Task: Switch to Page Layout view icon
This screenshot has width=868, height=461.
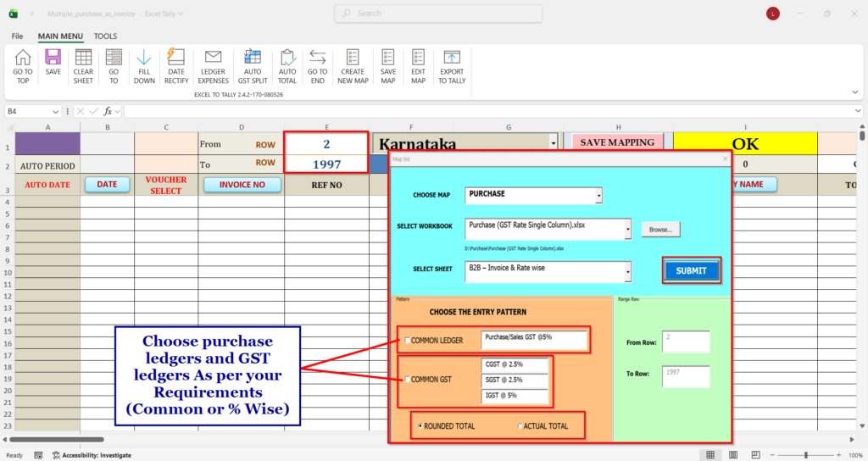Action: [x=733, y=455]
